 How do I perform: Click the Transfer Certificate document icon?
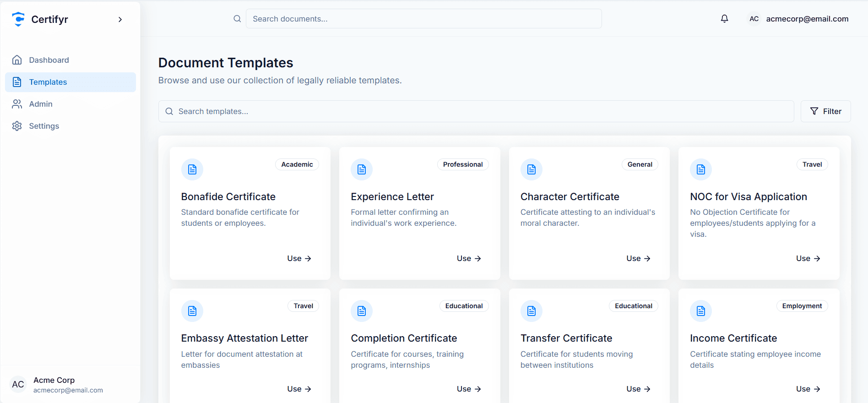pyautogui.click(x=532, y=311)
